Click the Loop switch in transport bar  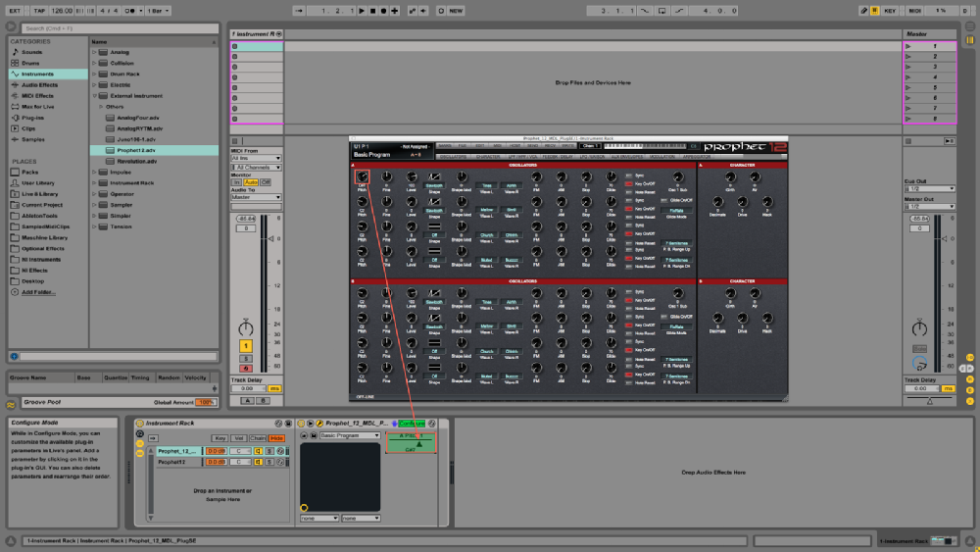(661, 11)
